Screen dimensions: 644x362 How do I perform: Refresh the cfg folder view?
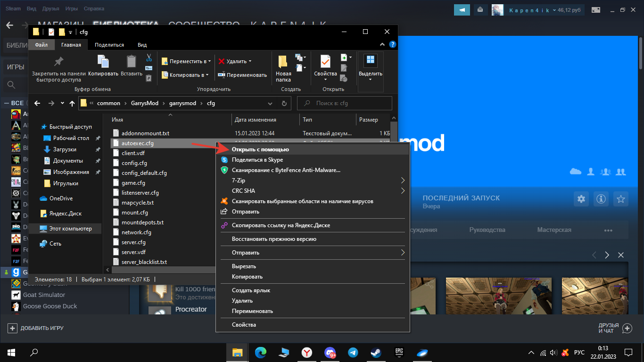click(x=284, y=103)
